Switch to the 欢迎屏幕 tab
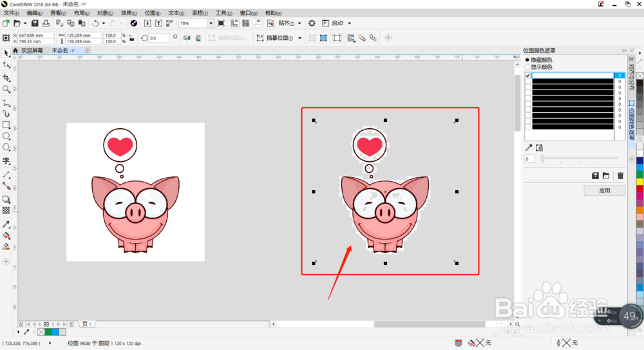Screen dimensions: 644x350 (32, 50)
